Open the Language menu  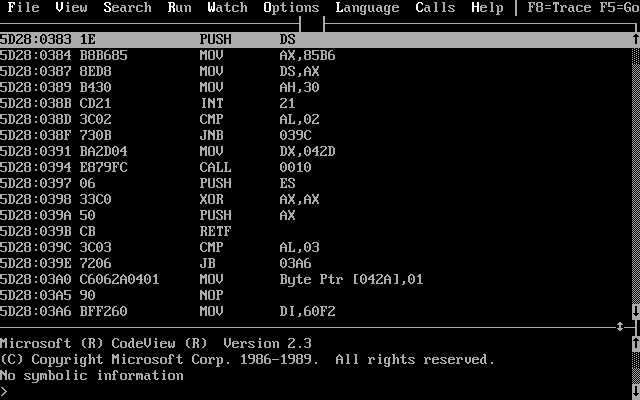click(367, 8)
